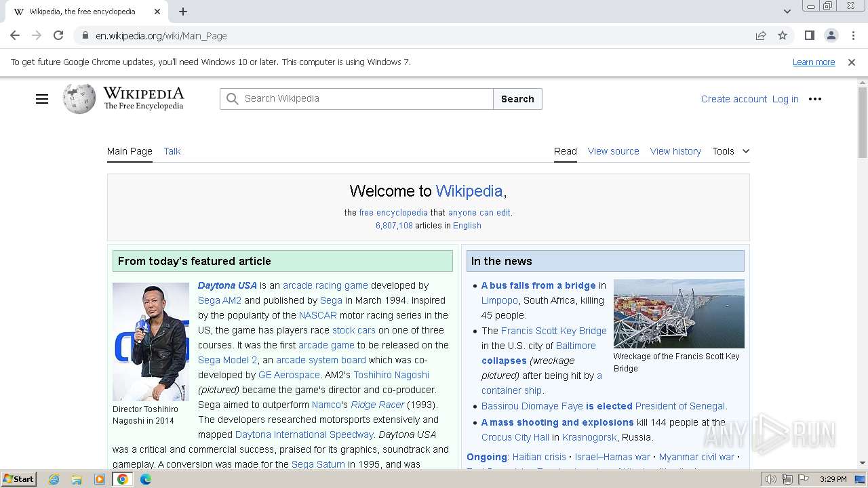Click the page vertical scrollbar thumb
868x488 pixels.
point(863,122)
